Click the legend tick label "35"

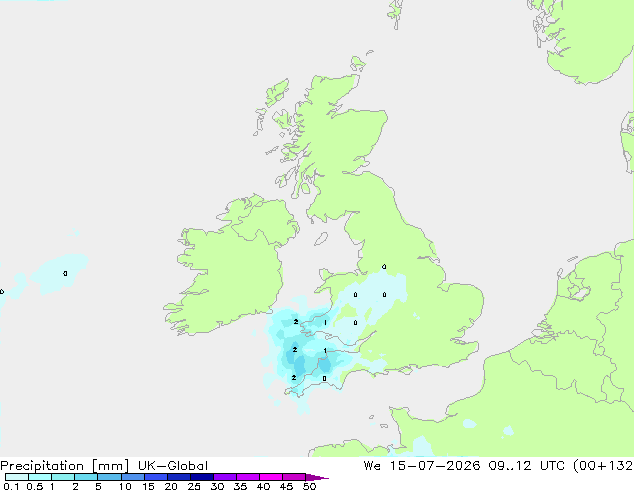point(240,486)
